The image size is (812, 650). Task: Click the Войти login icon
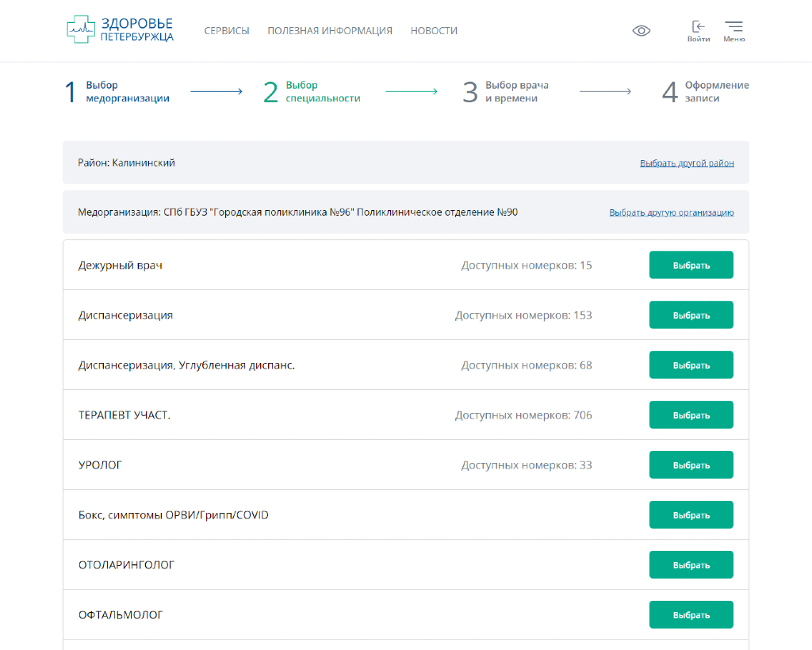698,31
